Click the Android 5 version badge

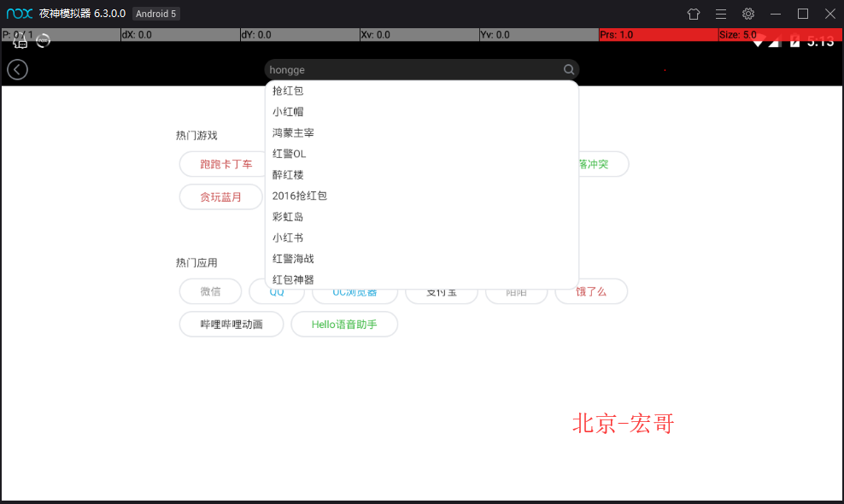coord(156,14)
